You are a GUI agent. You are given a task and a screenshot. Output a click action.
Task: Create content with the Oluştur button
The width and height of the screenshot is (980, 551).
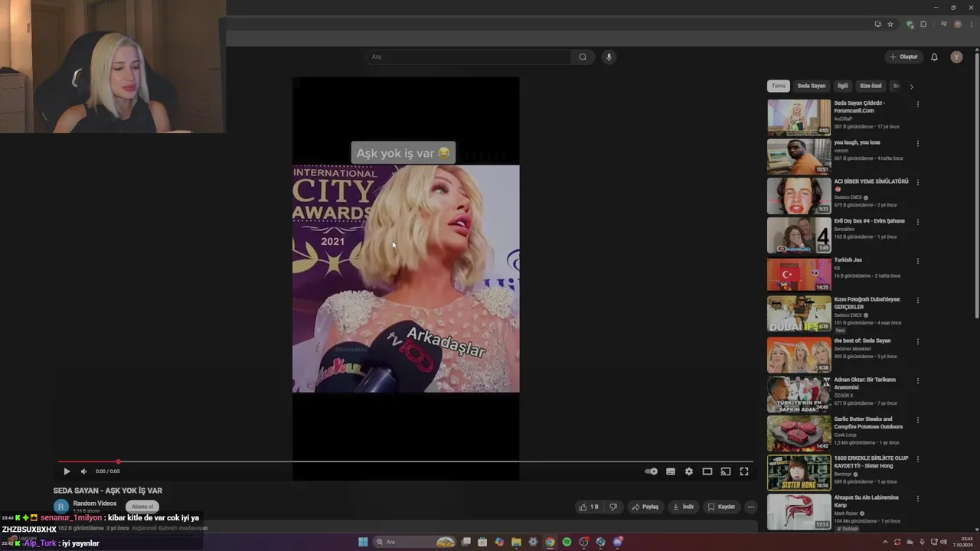[x=903, y=57]
